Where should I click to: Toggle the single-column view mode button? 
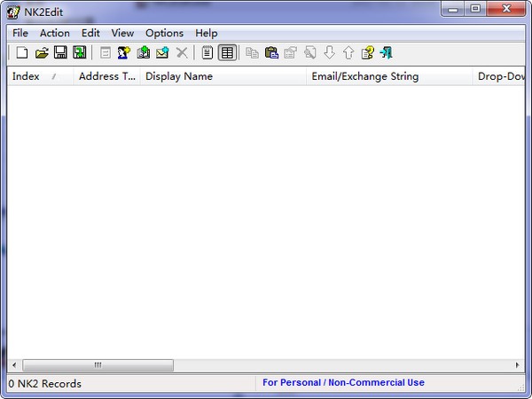(207, 53)
